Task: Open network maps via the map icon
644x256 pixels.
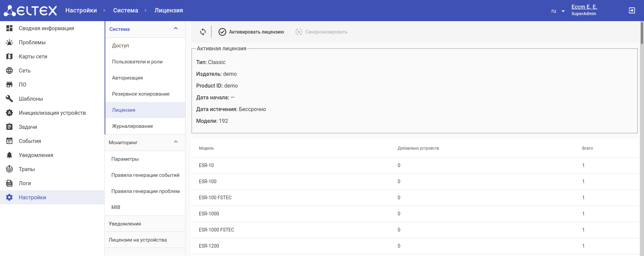Action: tap(9, 56)
